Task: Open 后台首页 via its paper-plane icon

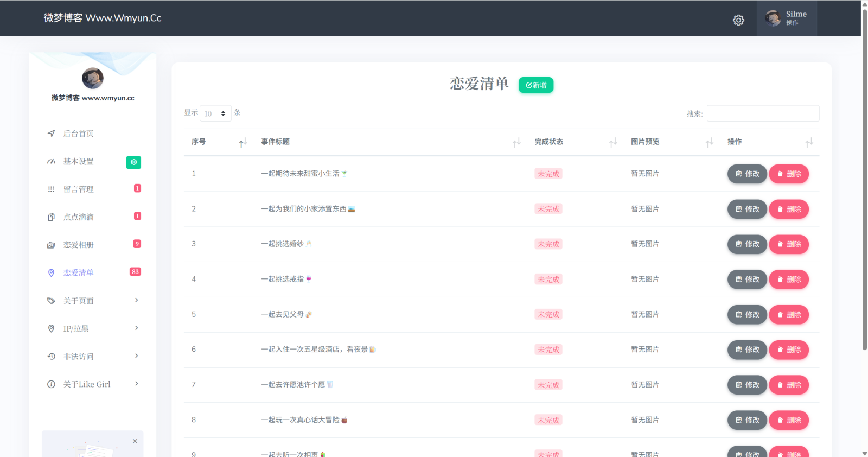Action: 51,134
